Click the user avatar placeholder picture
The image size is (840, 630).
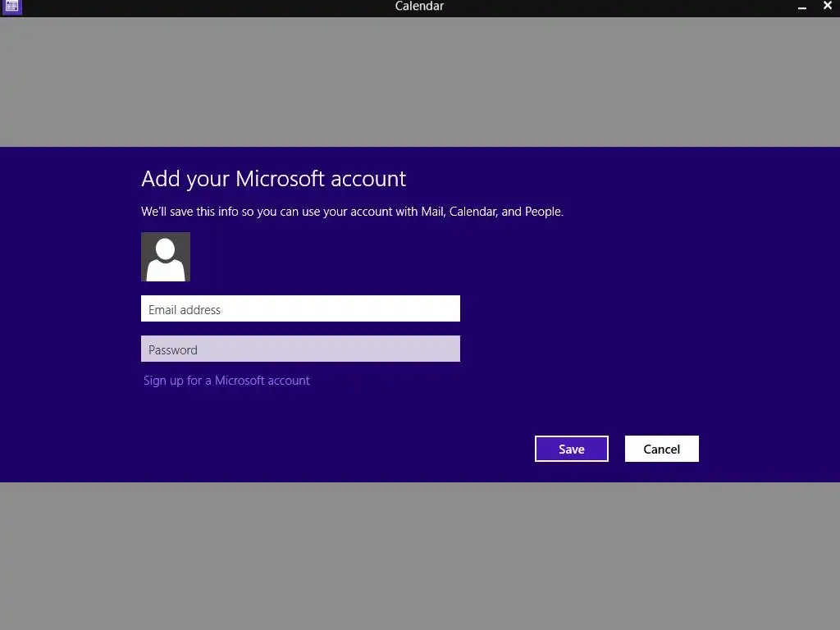pyautogui.click(x=166, y=257)
